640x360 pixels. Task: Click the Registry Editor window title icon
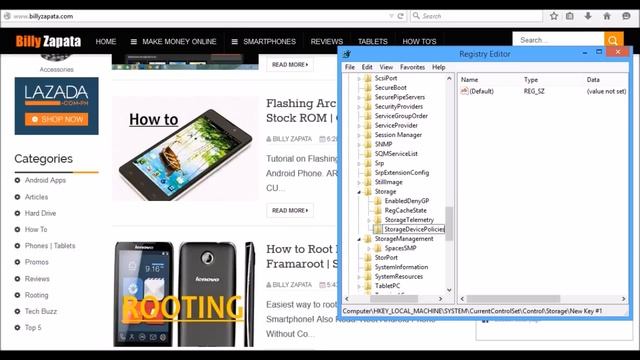tap(347, 54)
